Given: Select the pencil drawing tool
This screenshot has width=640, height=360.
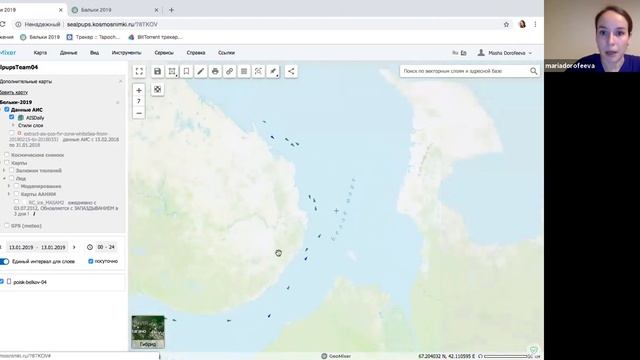Looking at the screenshot, I should tap(200, 71).
